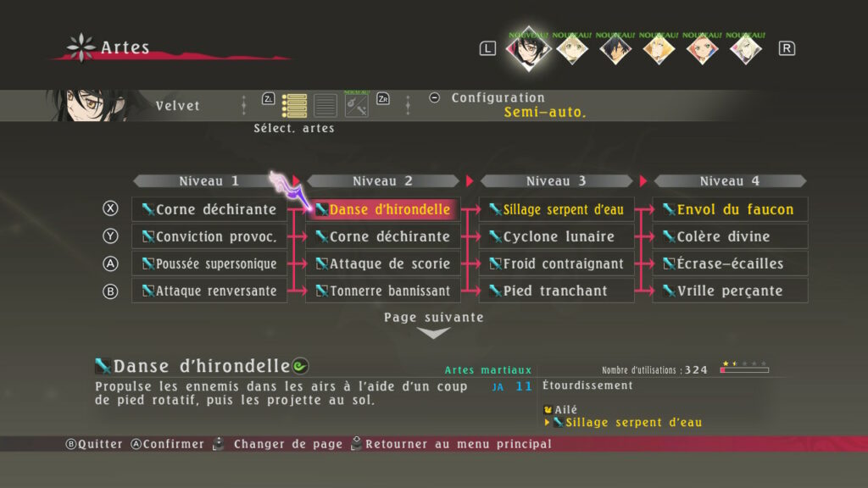This screenshot has height=488, width=868.
Task: Click Retourner au menu principal
Action: click(458, 444)
